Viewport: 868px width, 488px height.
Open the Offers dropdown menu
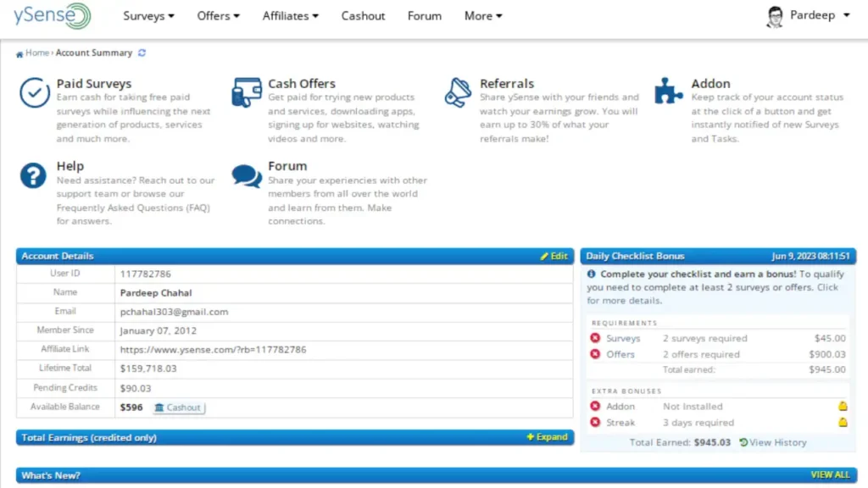pyautogui.click(x=218, y=16)
